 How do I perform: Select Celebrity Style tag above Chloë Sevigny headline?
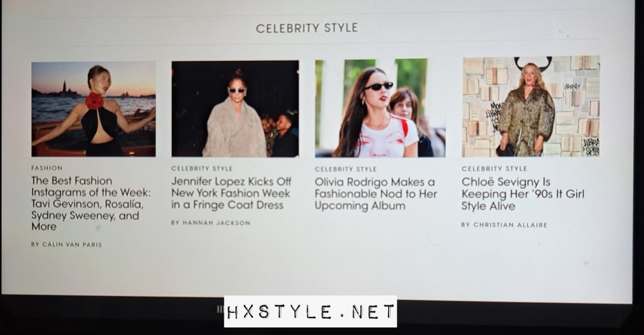(494, 168)
